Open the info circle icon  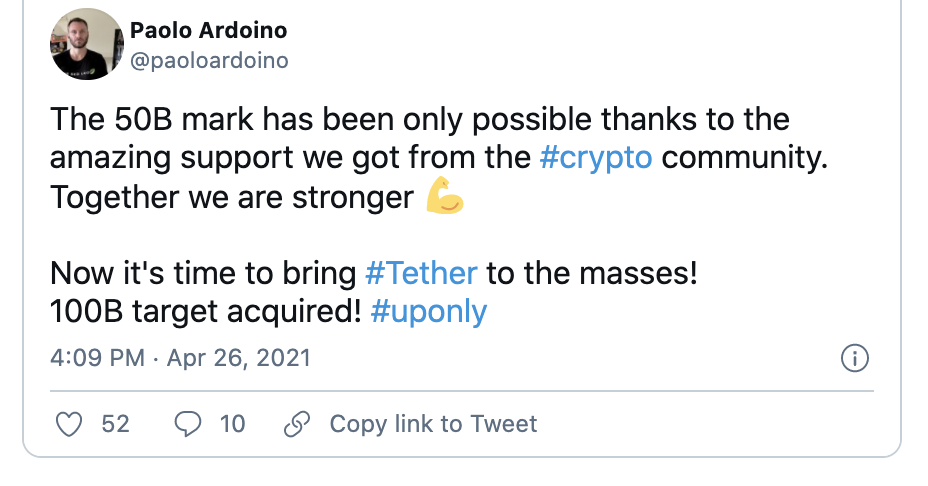point(854,358)
